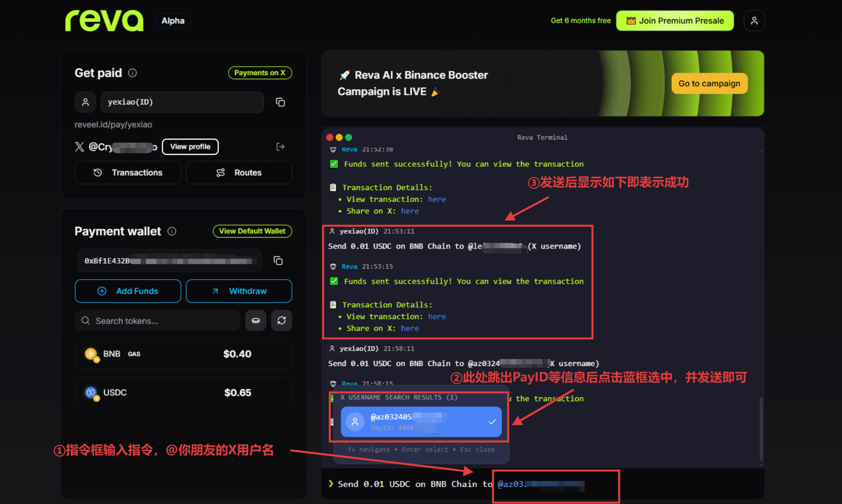Image resolution: width=842 pixels, height=504 pixels.
Task: Select the @az032405 search result
Action: point(421,422)
